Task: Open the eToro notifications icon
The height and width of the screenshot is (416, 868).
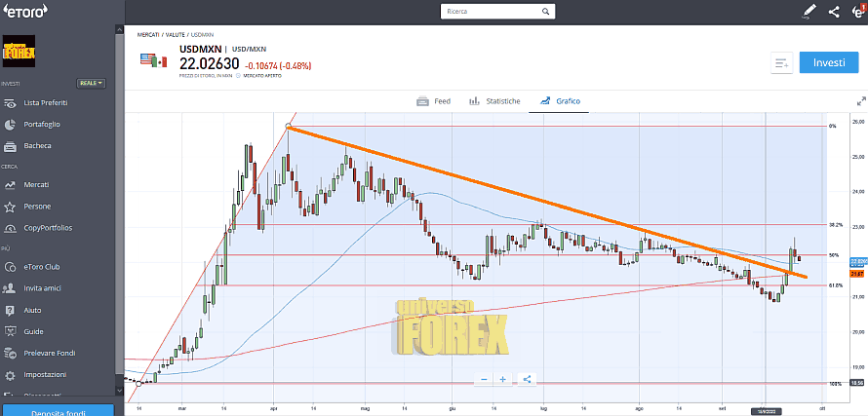Action: (x=857, y=12)
